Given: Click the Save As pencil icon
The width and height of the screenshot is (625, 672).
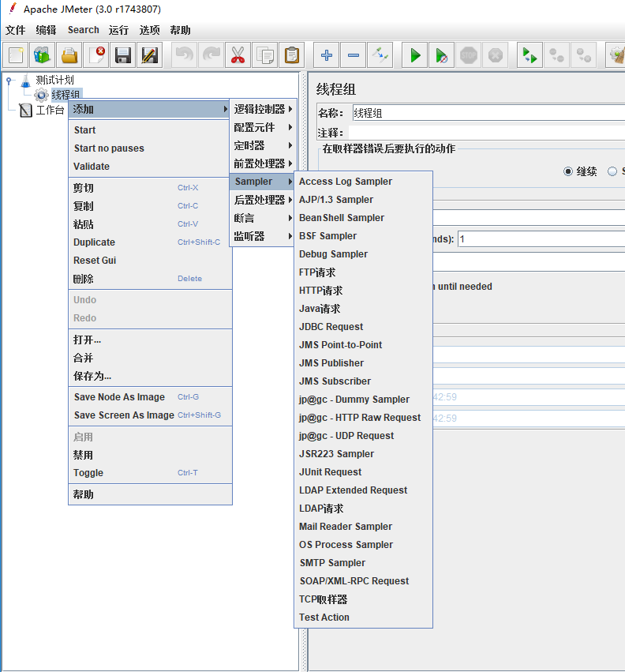Looking at the screenshot, I should point(149,55).
